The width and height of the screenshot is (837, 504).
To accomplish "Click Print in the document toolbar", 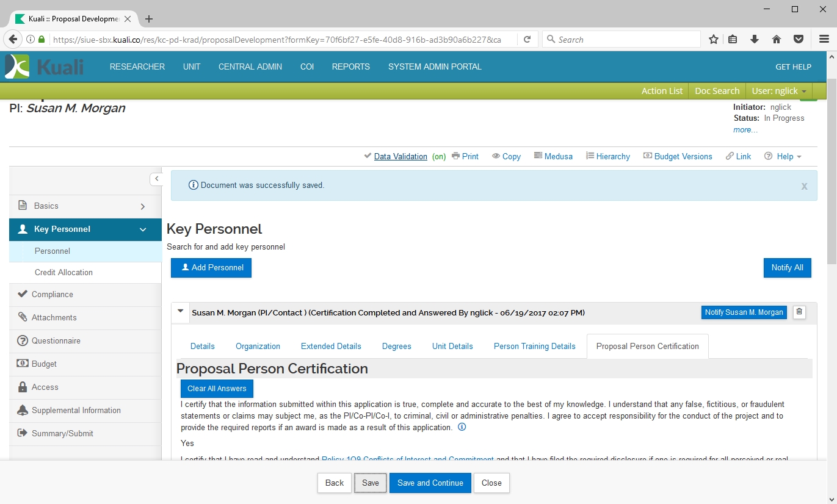I will coord(465,156).
